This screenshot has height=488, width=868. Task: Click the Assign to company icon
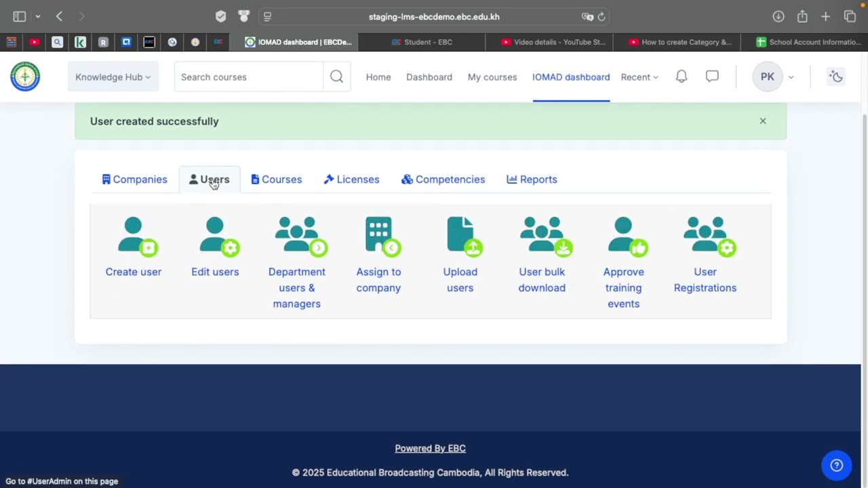tap(382, 237)
